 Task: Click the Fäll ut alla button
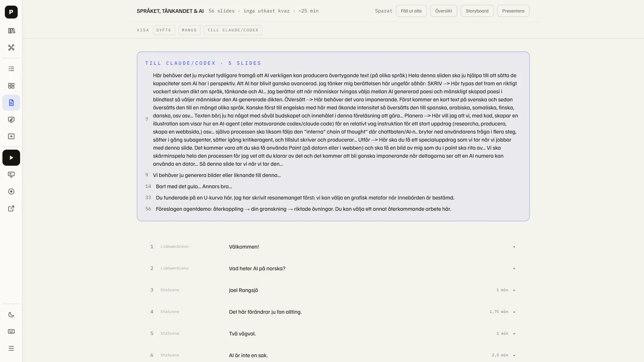click(411, 11)
